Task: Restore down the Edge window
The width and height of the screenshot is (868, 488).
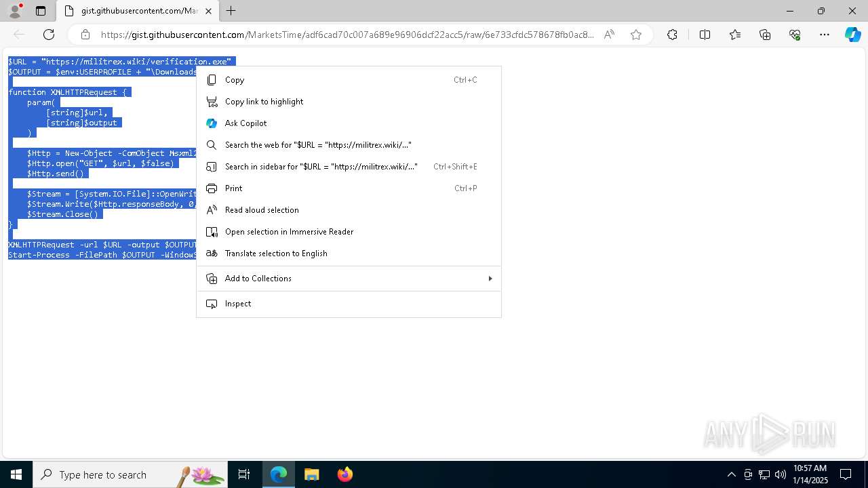Action: tap(821, 11)
